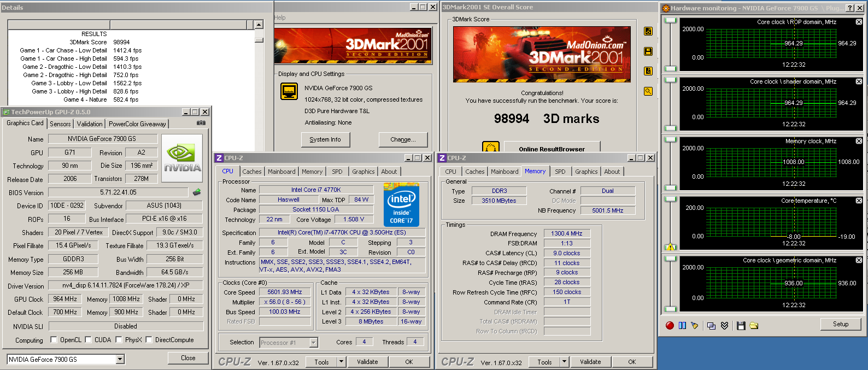
Task: Click OK in the right CPU-Z Memory window
Action: click(632, 362)
